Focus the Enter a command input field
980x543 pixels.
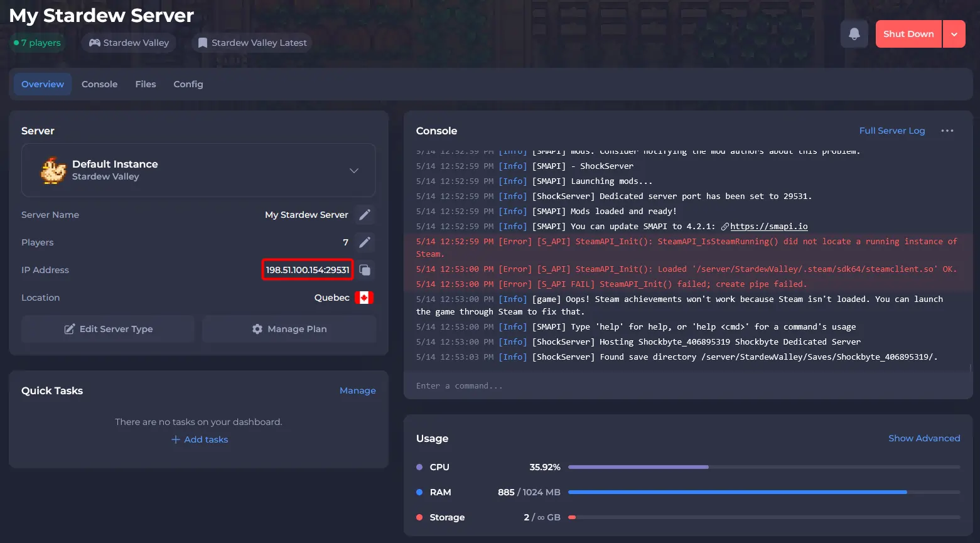click(688, 386)
